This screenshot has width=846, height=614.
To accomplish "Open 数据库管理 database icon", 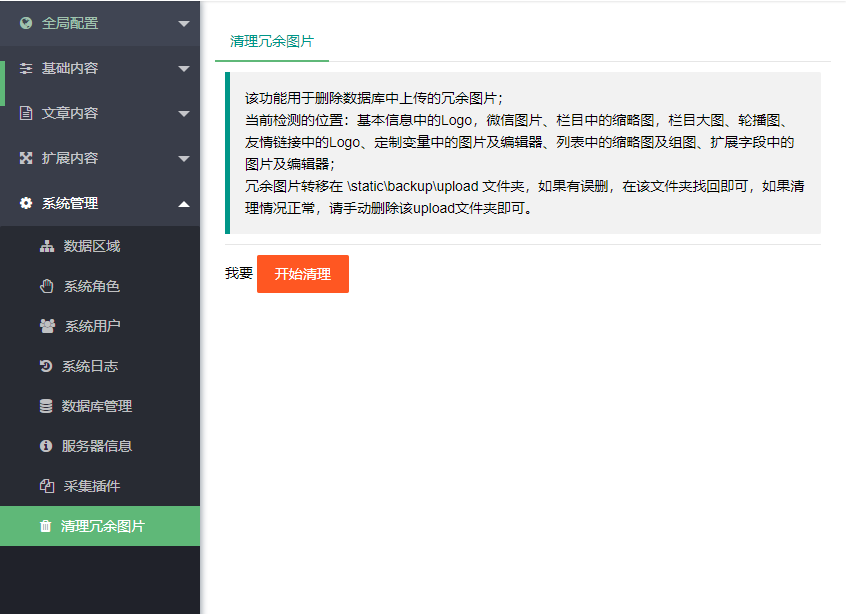I will pyautogui.click(x=47, y=407).
